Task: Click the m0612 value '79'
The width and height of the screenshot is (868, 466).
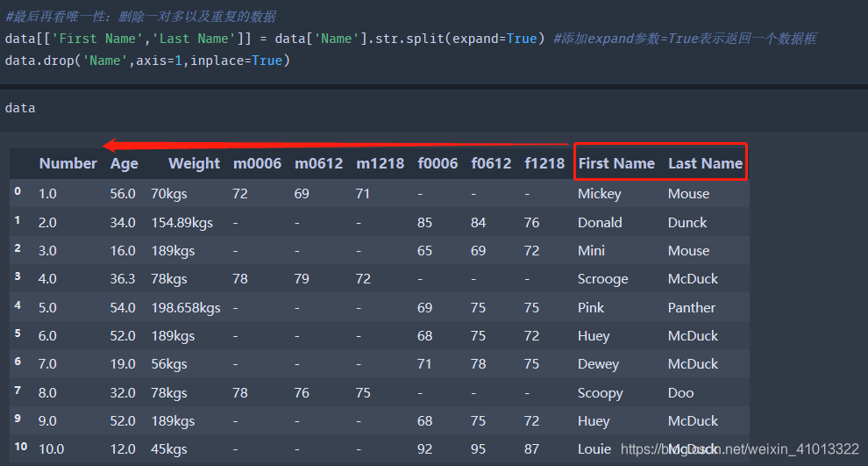Action: 302,279
